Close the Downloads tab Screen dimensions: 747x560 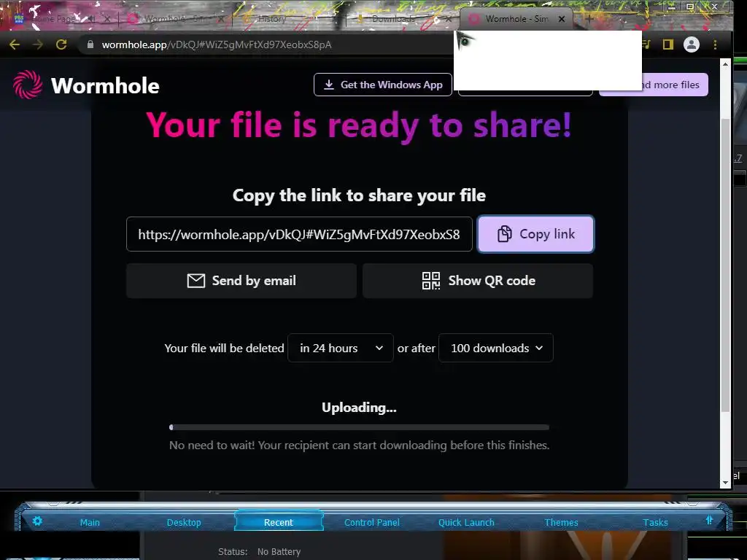pyautogui.click(x=449, y=19)
